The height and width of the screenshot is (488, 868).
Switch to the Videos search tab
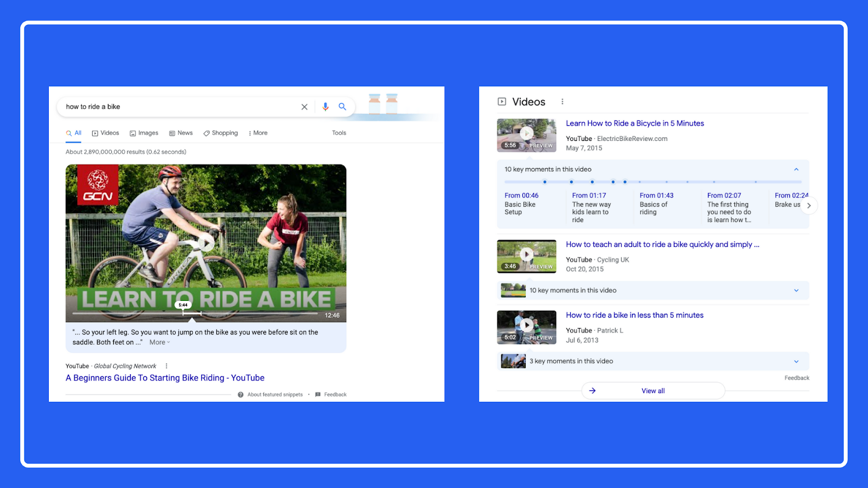click(x=105, y=133)
